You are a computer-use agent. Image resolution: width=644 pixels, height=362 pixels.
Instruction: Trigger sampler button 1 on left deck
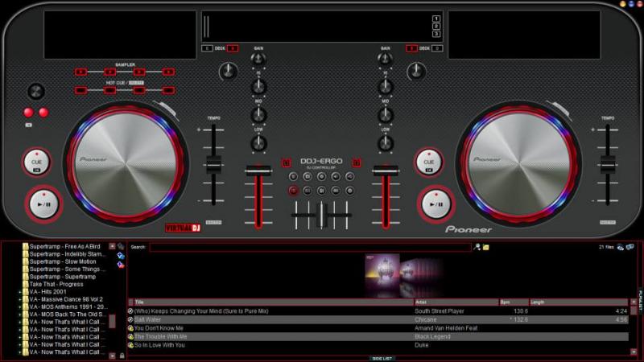tap(80, 72)
